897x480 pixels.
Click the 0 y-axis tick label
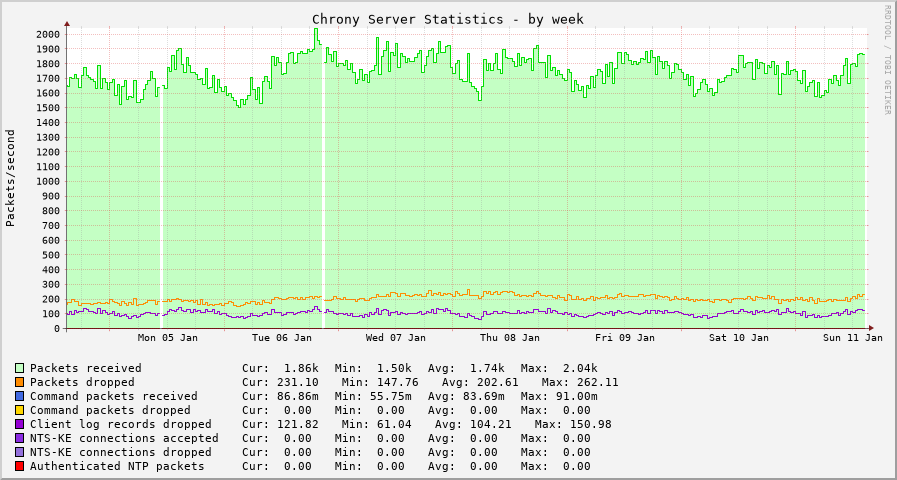click(57, 328)
